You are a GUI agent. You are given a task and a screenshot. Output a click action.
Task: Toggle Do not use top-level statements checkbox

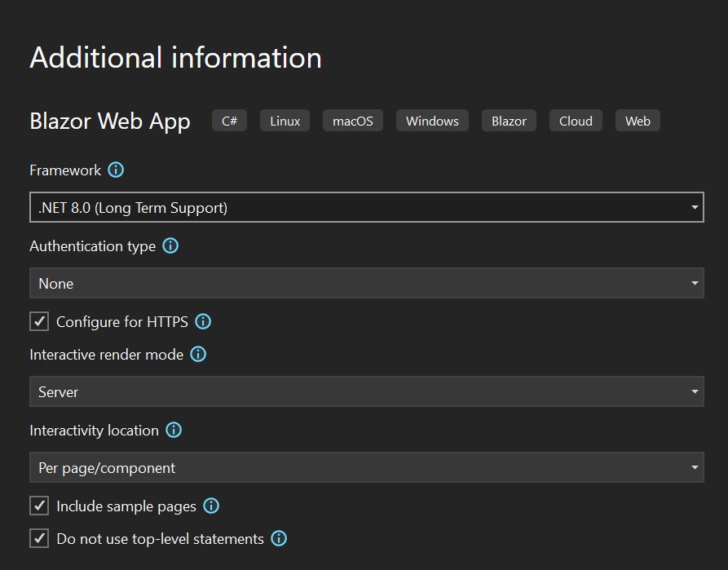(39, 539)
